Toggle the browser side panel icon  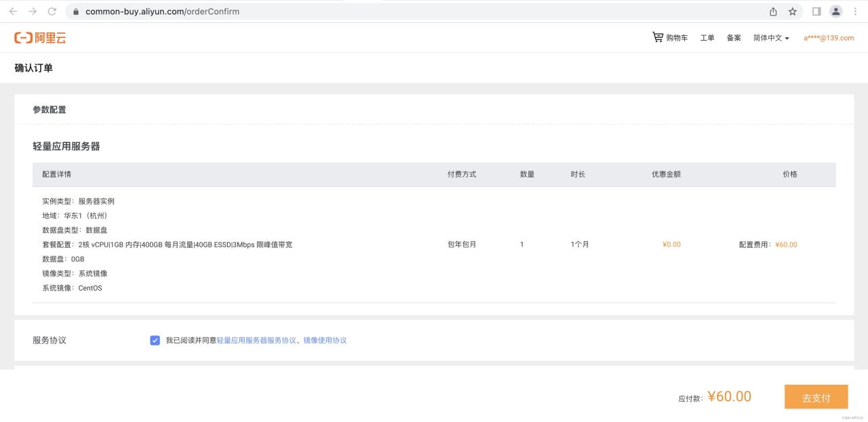816,12
